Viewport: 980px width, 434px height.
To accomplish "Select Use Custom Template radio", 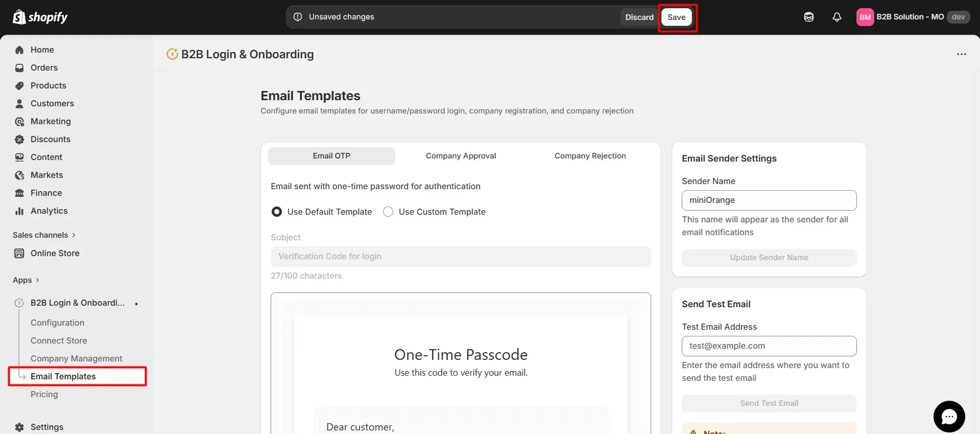I will point(388,212).
